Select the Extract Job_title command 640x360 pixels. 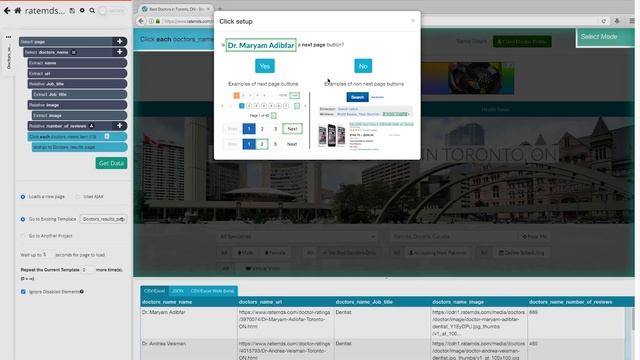click(x=79, y=94)
